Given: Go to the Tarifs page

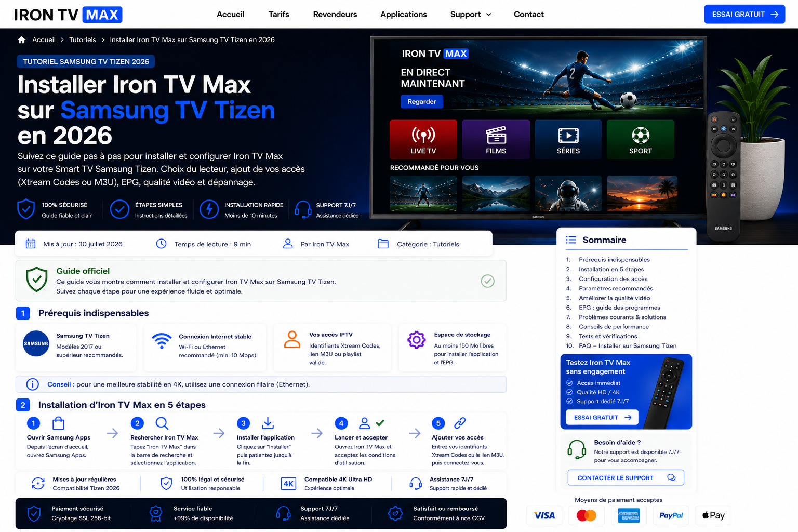Looking at the screenshot, I should (x=279, y=15).
